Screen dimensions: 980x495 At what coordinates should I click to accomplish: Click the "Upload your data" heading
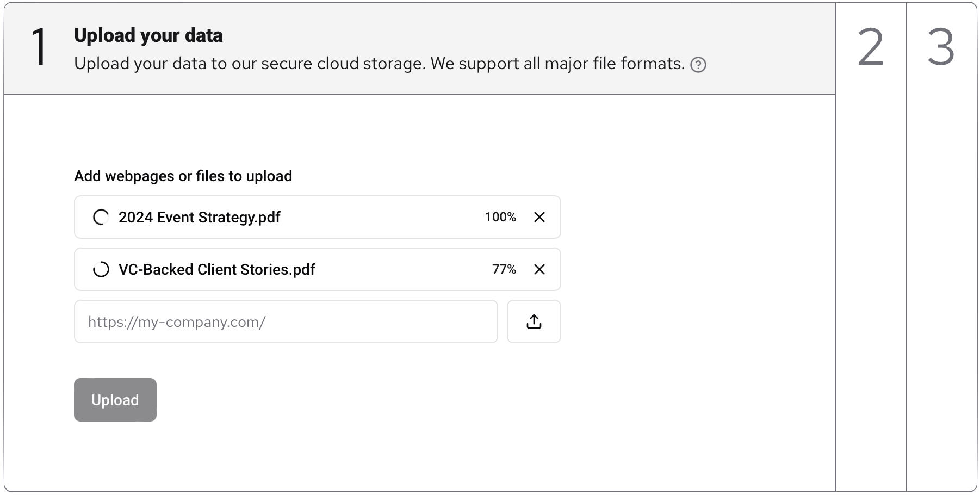pyautogui.click(x=148, y=35)
